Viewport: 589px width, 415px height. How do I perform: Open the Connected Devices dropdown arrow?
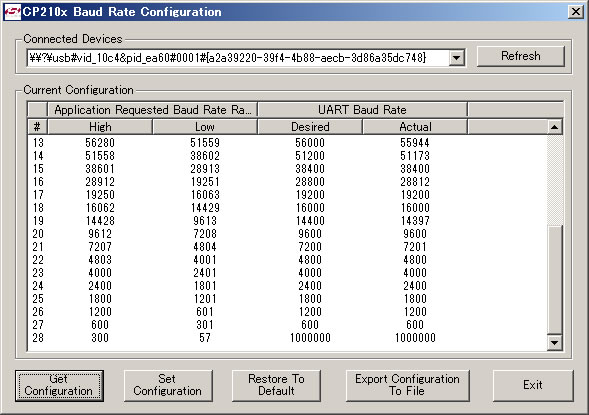click(x=456, y=58)
